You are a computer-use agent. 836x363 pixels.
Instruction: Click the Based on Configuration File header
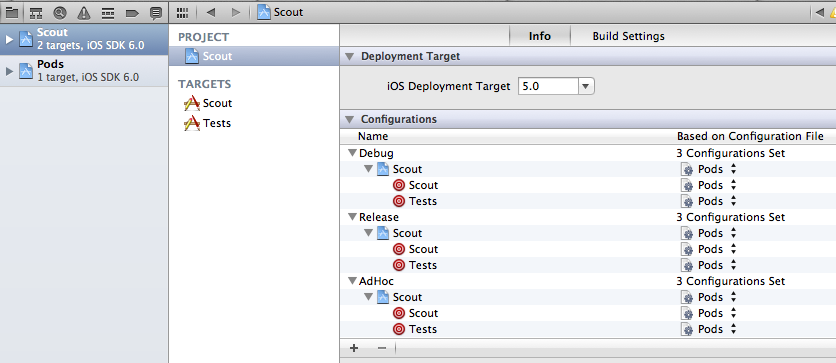pos(750,136)
